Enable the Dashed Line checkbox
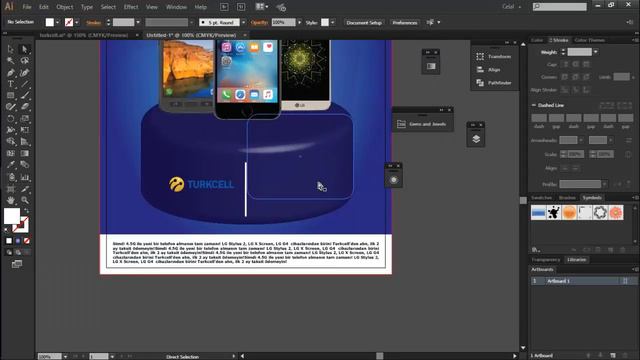Screen dimensions: 640x360 (x=533, y=105)
